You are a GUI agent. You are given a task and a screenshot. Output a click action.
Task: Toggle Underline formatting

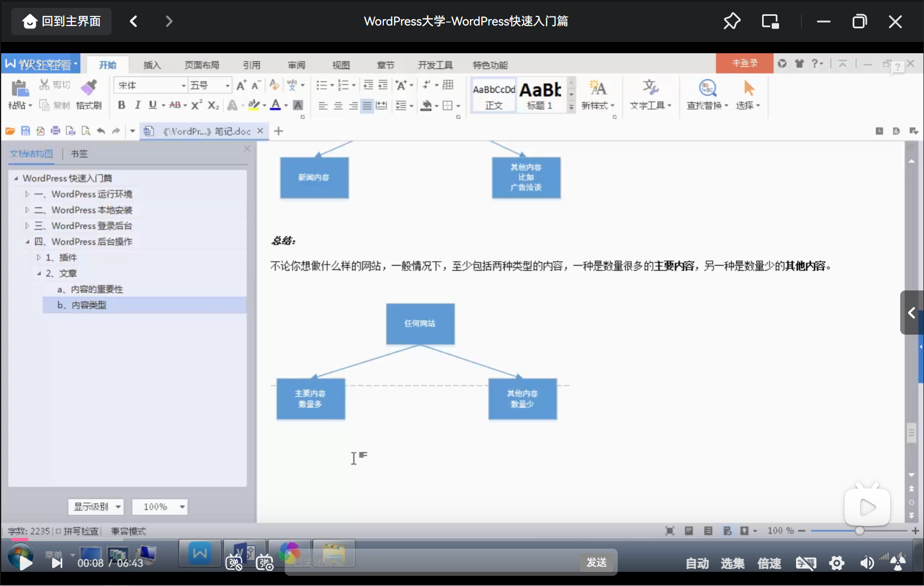(x=152, y=105)
